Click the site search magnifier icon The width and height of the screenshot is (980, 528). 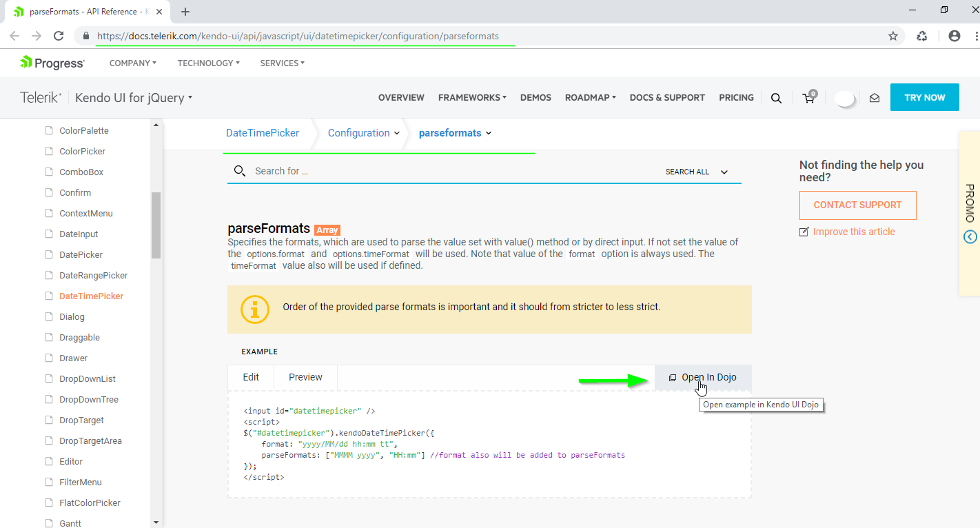[x=776, y=98]
